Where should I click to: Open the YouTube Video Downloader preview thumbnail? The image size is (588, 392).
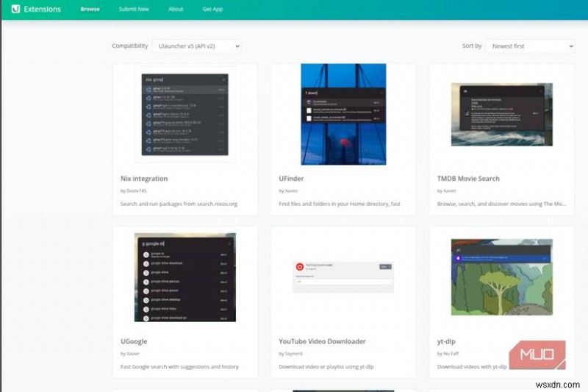343,277
